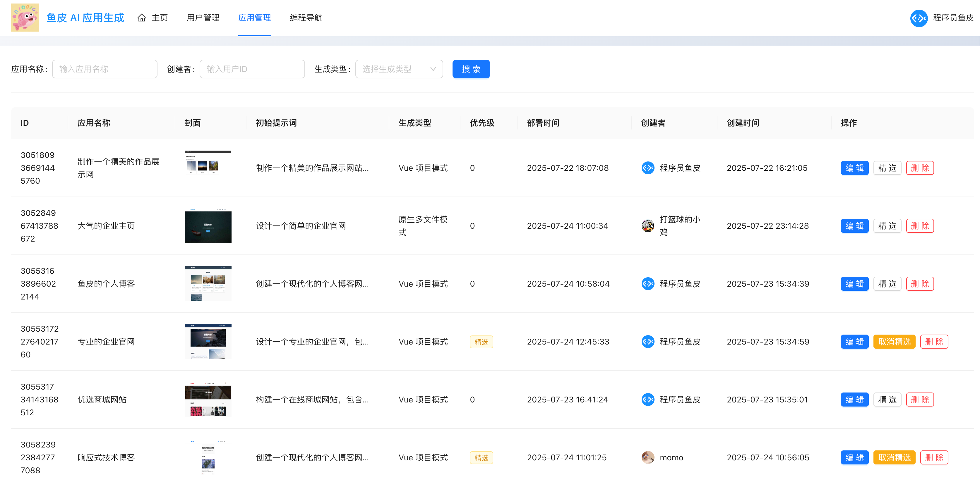This screenshot has height=482, width=980.
Task: Edit the 优选商城网站 app
Action: (x=854, y=400)
